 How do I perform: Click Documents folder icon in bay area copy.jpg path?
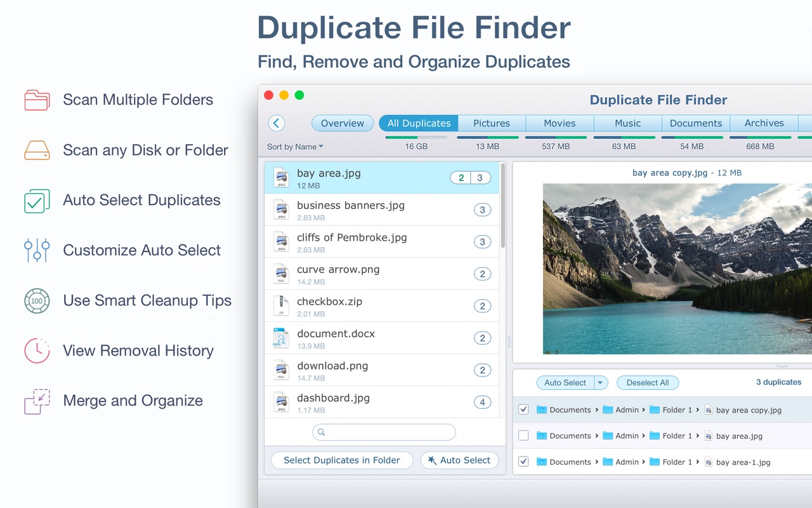click(542, 410)
